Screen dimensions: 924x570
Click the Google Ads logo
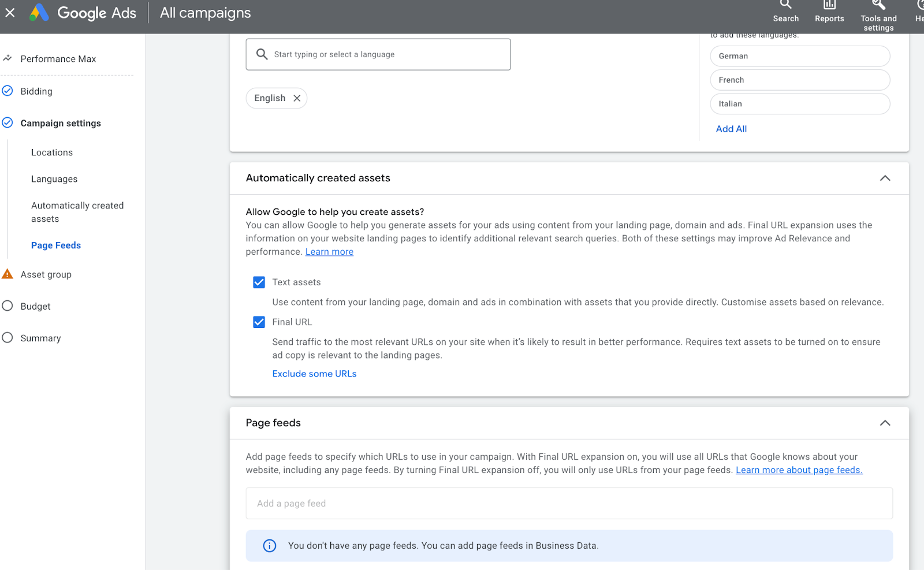point(39,12)
